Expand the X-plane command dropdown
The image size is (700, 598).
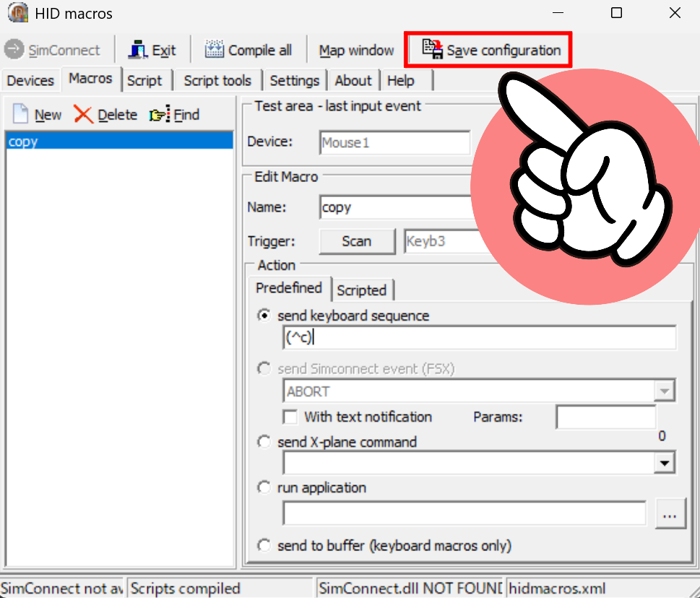point(664,463)
